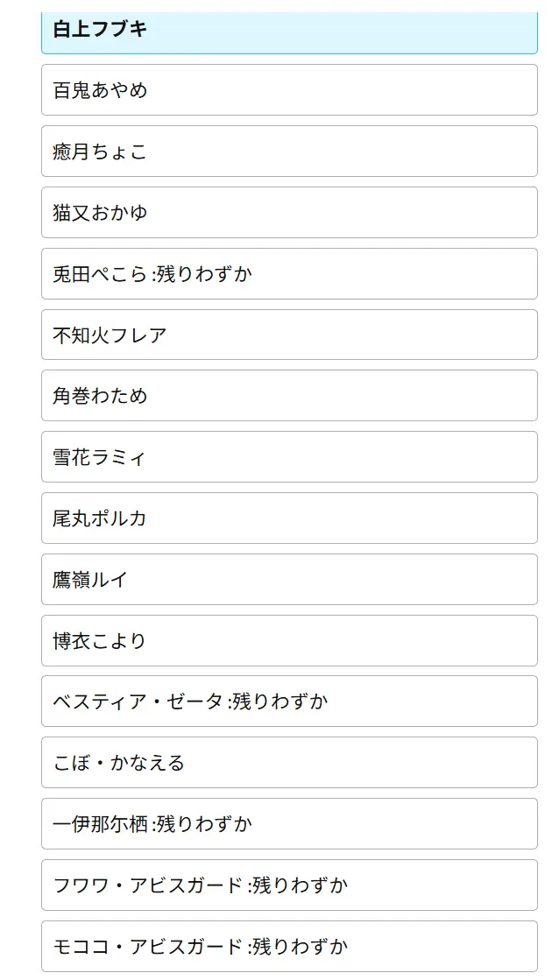
Task: Choose 不知火フレア in the list
Action: click(288, 335)
